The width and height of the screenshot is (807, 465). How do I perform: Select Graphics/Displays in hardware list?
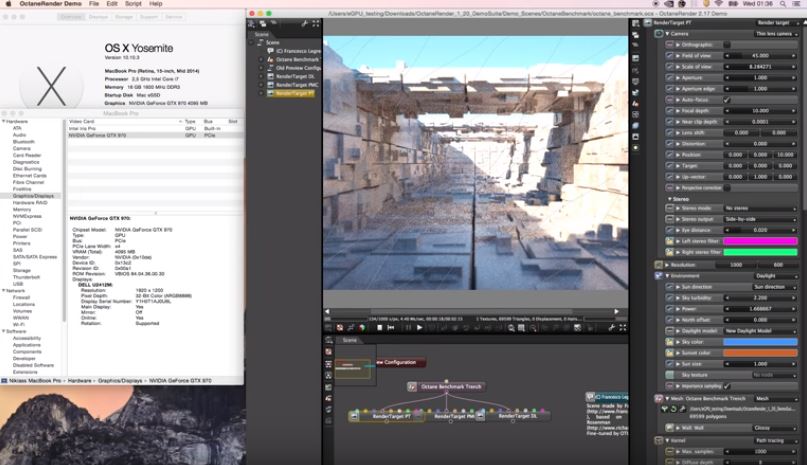pyautogui.click(x=34, y=196)
